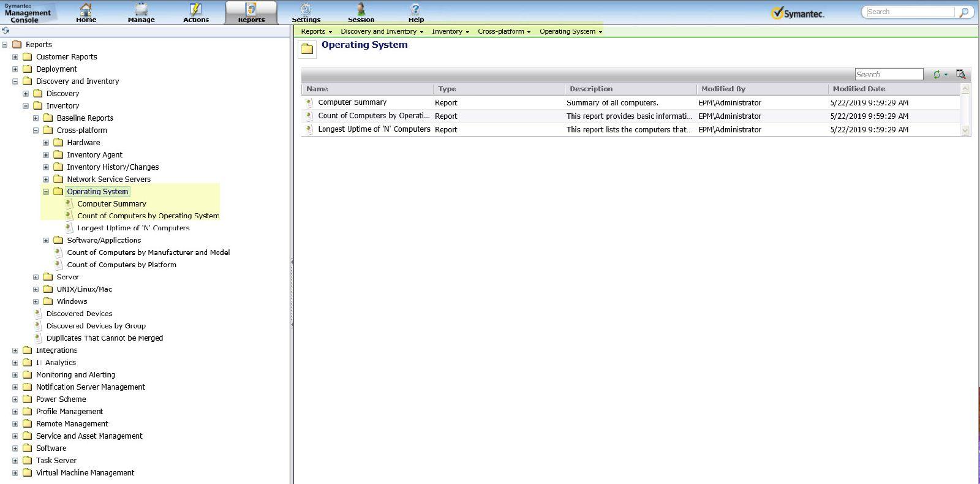
Task: Collapse the Operating System folder
Action: coord(46,192)
